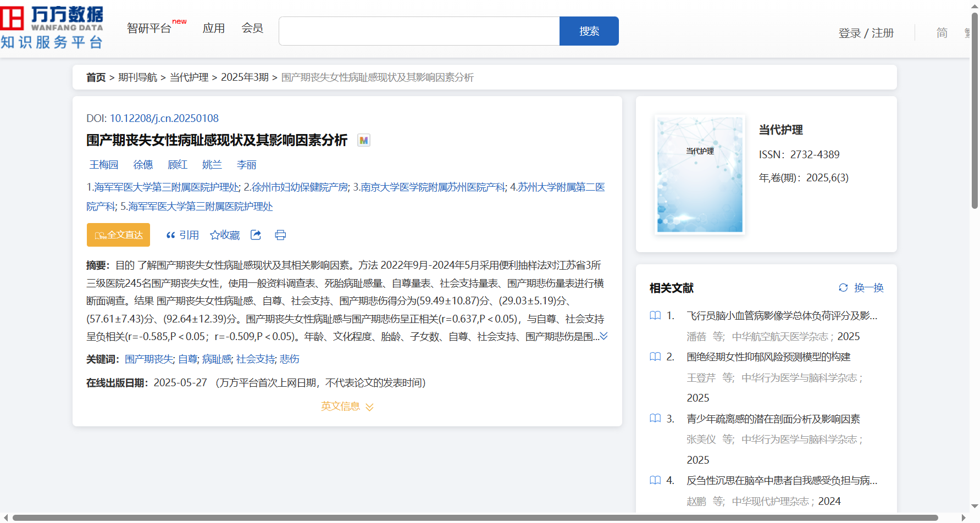Switch to 简 simplified Chinese

click(942, 33)
